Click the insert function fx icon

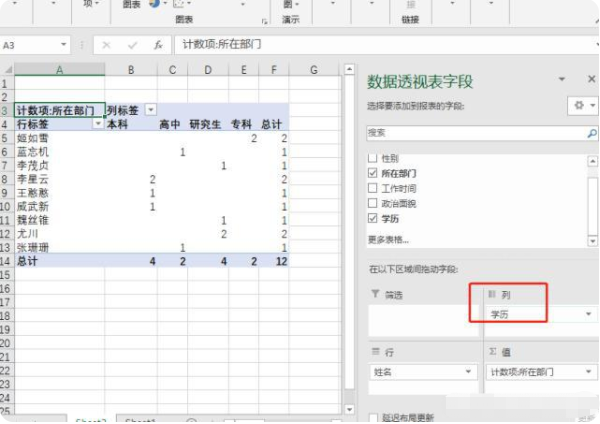click(157, 45)
